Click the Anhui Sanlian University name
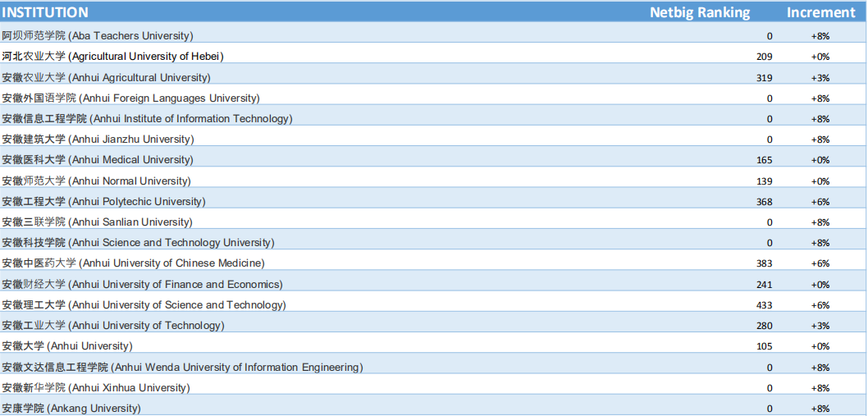Viewport: 868px width, 416px height. point(97,222)
